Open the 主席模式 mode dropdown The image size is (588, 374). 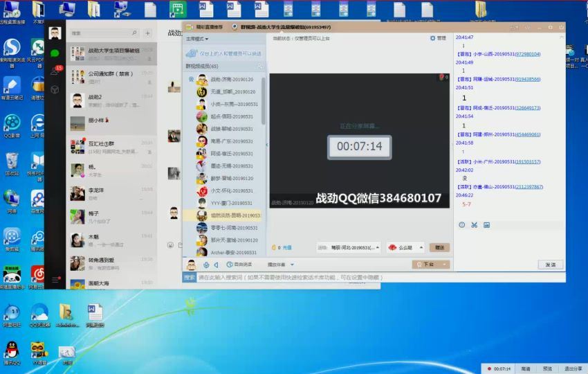[x=197, y=39]
